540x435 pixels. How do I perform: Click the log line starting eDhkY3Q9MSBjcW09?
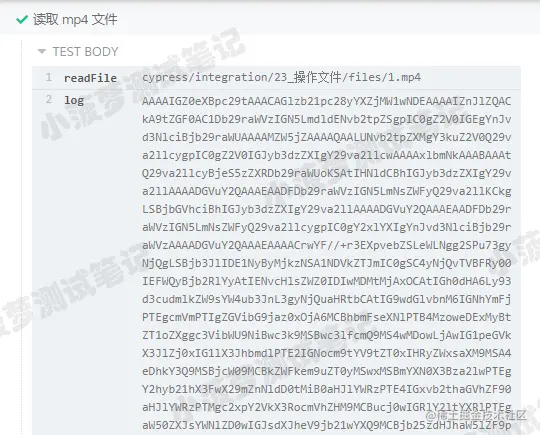pos(326,371)
